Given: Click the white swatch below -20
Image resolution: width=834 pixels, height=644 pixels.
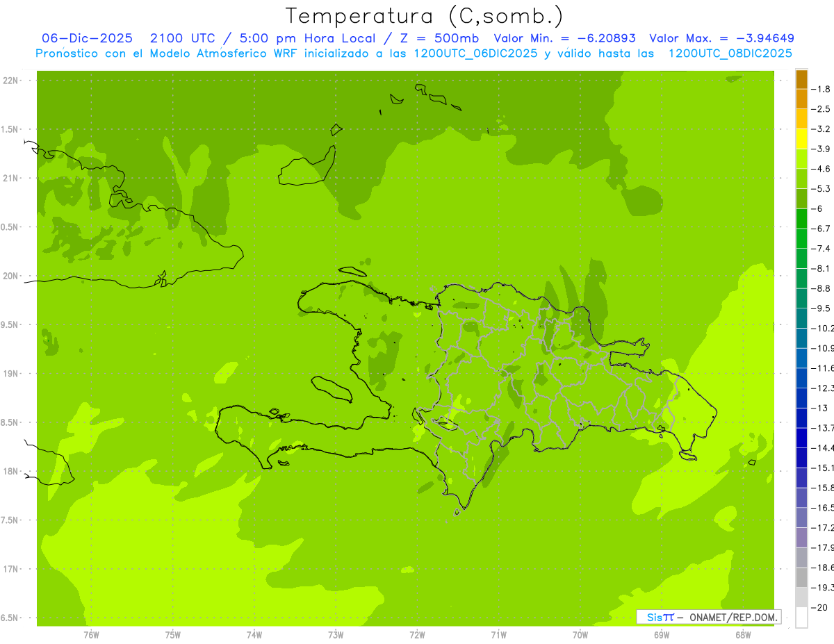Looking at the screenshot, I should point(801,617).
